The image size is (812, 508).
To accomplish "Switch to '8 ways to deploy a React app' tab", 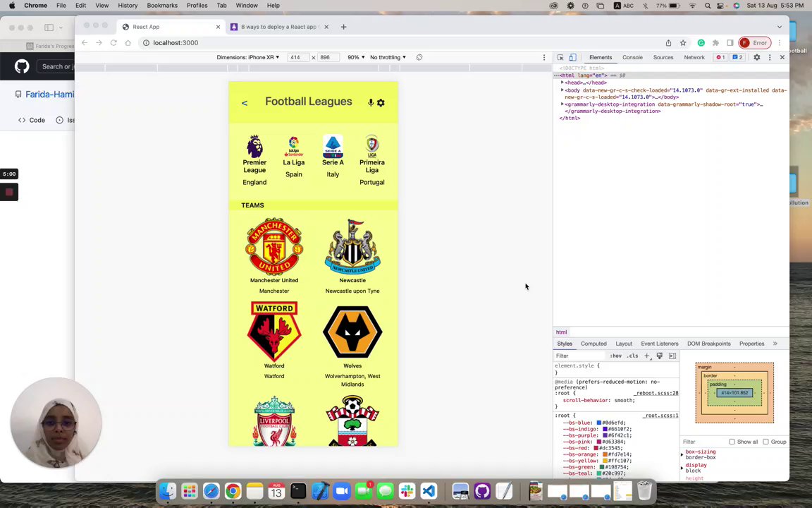I will click(279, 27).
